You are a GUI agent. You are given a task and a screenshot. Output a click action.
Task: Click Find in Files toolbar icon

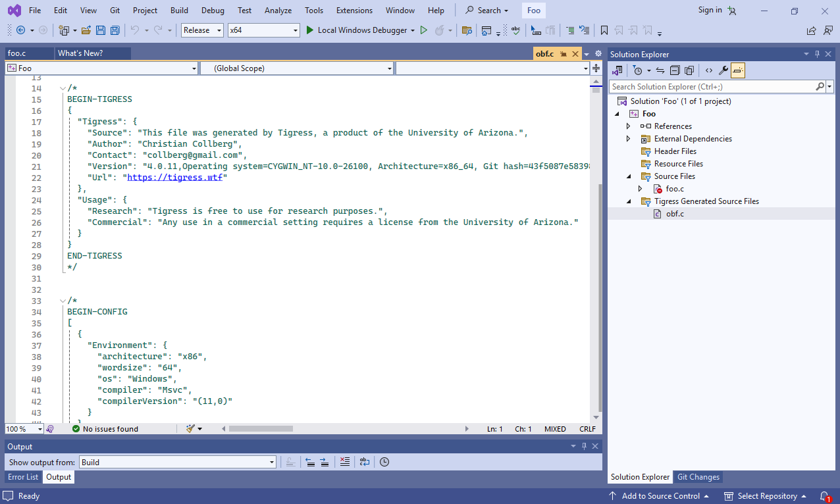coord(467,30)
